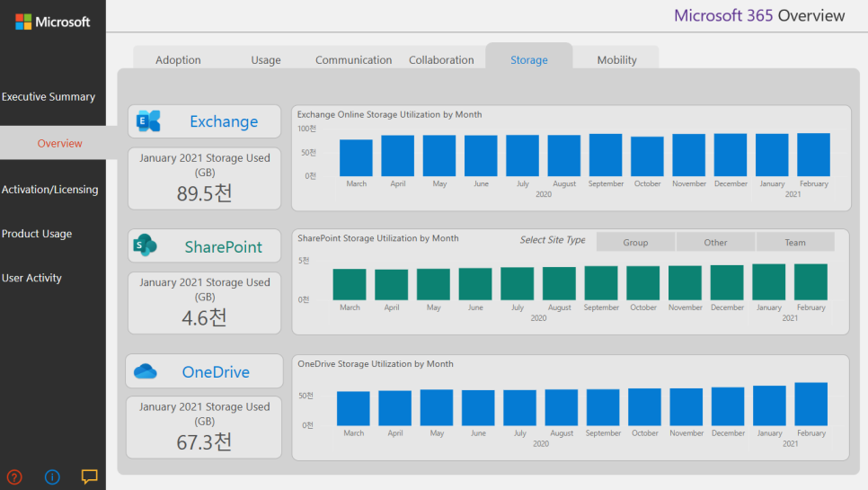Click the OneDrive cloud icon
Viewport: 868px width, 490px height.
click(x=145, y=371)
